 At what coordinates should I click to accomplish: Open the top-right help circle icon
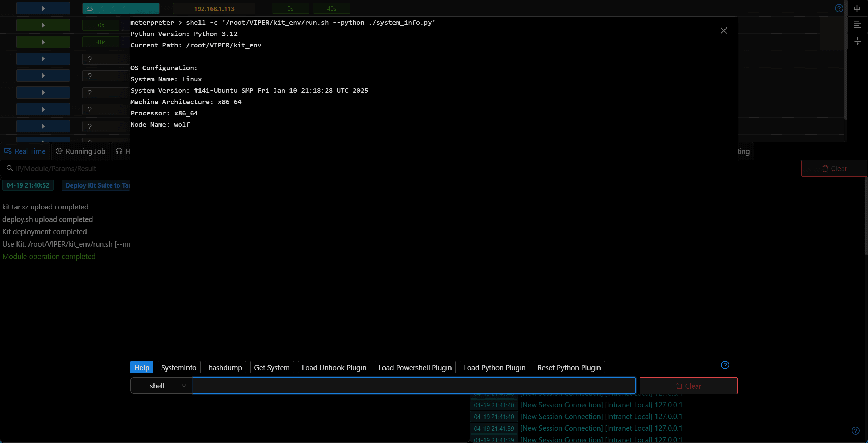tap(839, 9)
